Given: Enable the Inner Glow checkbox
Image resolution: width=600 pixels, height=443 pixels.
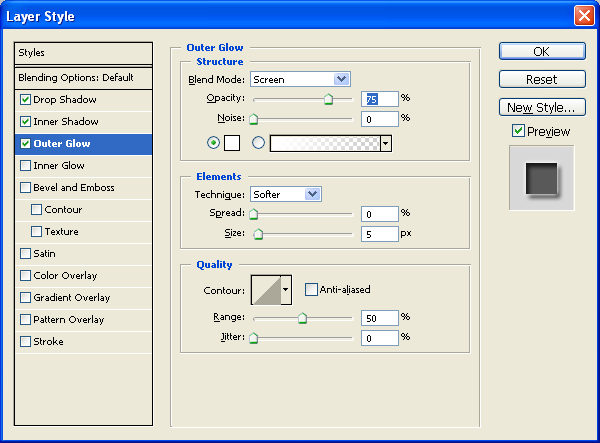Looking at the screenshot, I should [25, 166].
